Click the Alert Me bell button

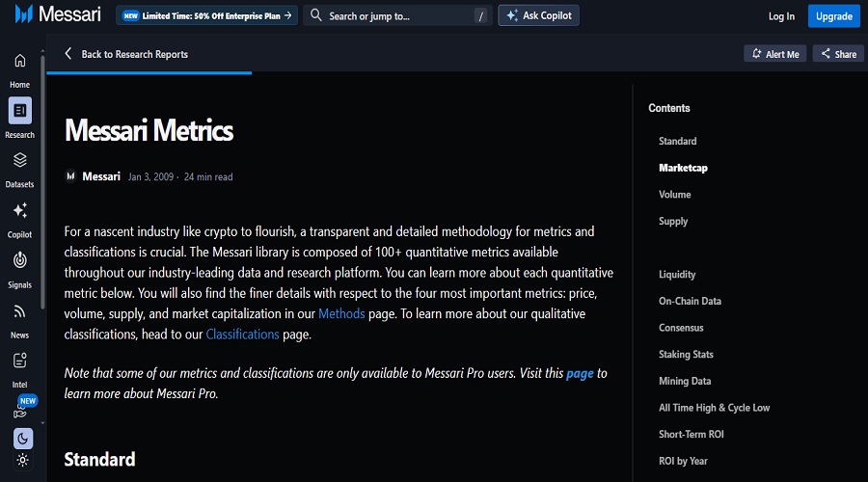click(x=775, y=54)
